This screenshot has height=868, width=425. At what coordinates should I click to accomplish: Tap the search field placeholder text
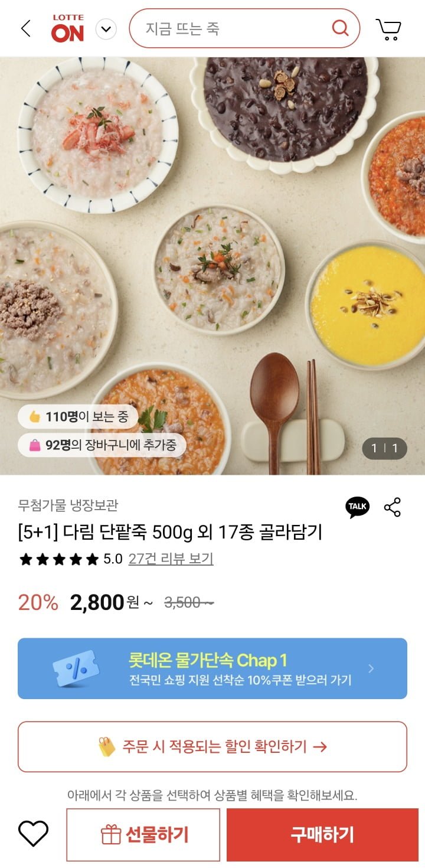[182, 28]
